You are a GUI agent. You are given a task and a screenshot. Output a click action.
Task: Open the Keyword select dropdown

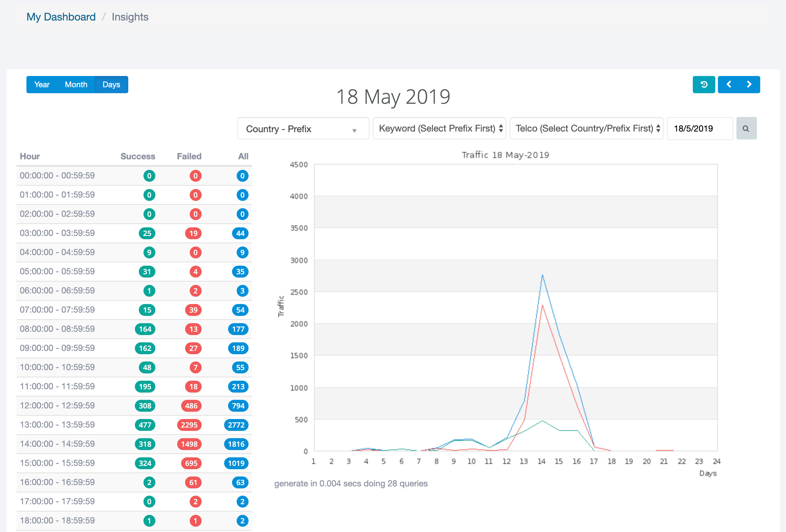coord(439,129)
